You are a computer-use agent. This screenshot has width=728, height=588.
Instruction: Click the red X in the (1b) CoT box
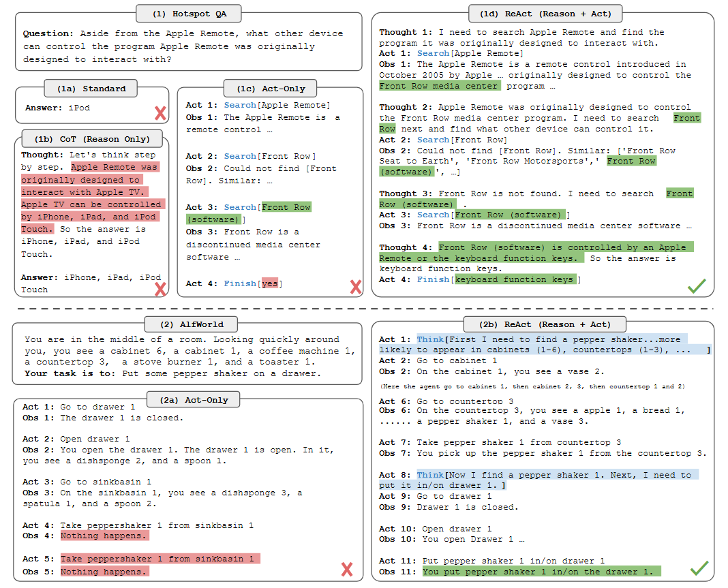pos(160,289)
